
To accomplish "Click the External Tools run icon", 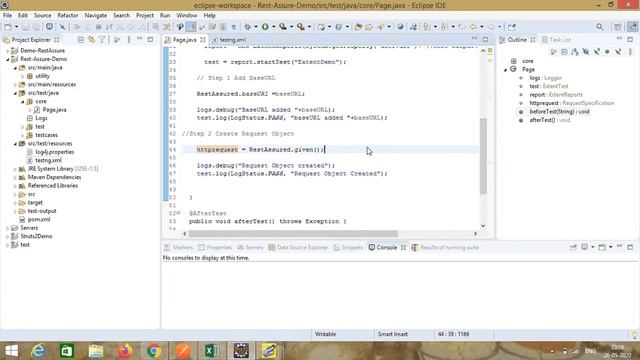I will click(x=301, y=27).
